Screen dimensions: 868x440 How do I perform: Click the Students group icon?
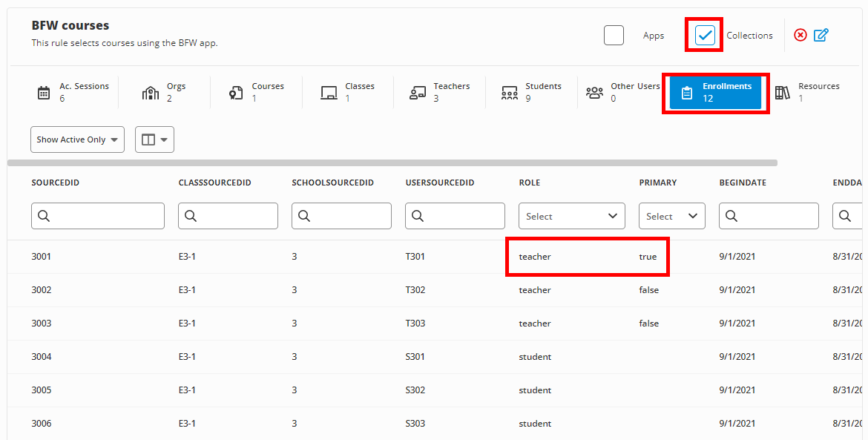pyautogui.click(x=509, y=91)
